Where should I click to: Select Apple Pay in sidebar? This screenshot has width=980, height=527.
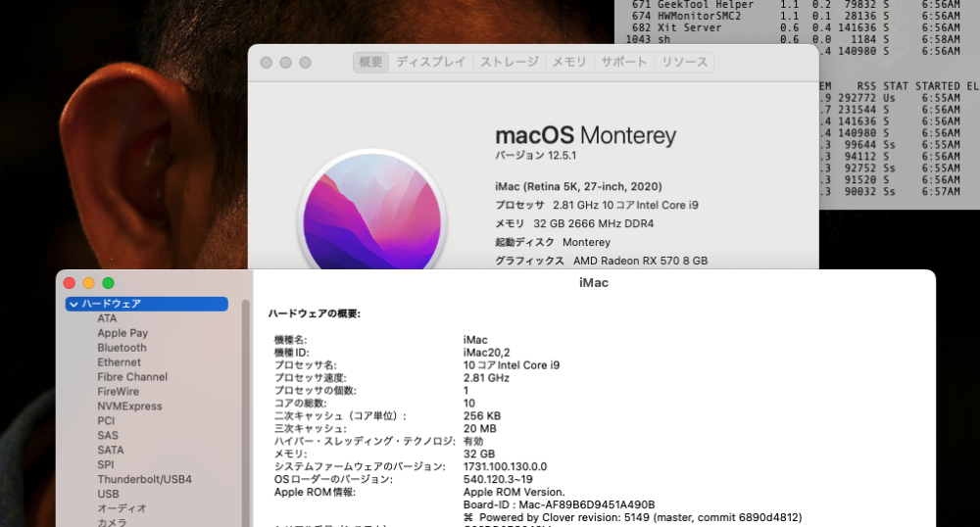[122, 333]
